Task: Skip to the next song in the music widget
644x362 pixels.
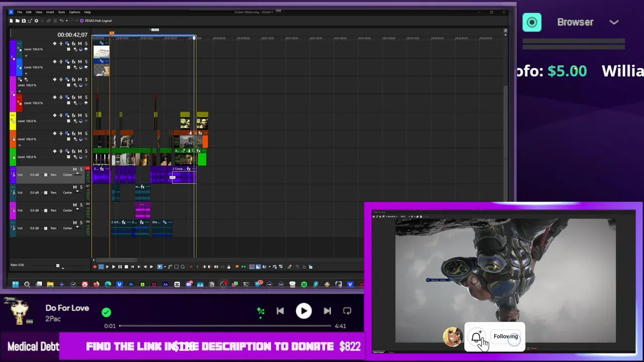Action: click(327, 311)
